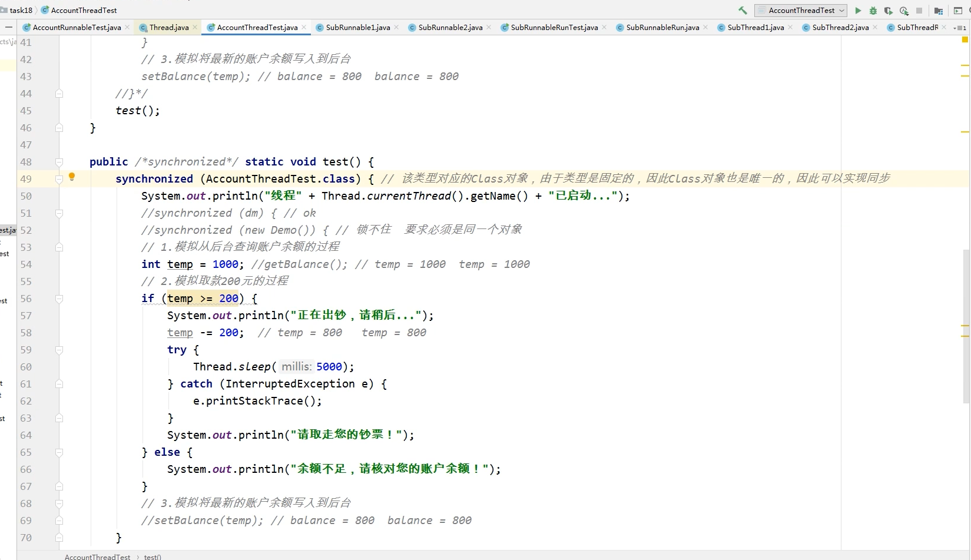
Task: Close the AccountThreadTest.java tab
Action: 304,27
